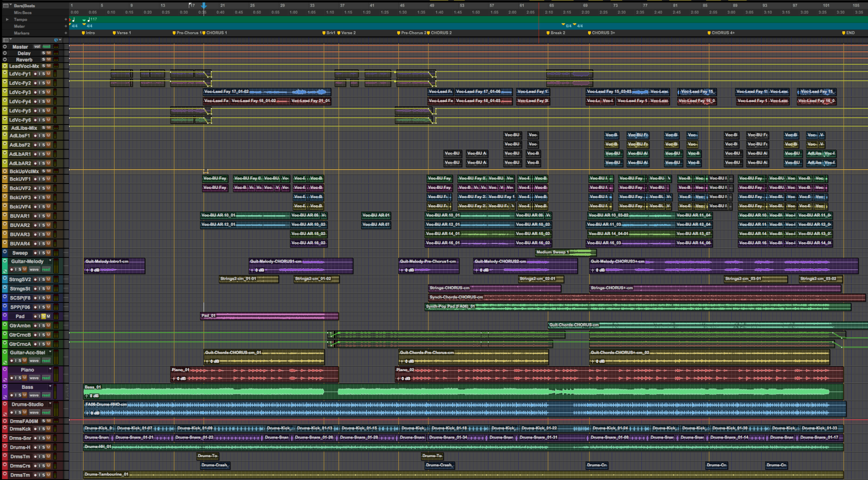The image size is (868, 480).
Task: Solo the Drums-H track
Action: 44,447
